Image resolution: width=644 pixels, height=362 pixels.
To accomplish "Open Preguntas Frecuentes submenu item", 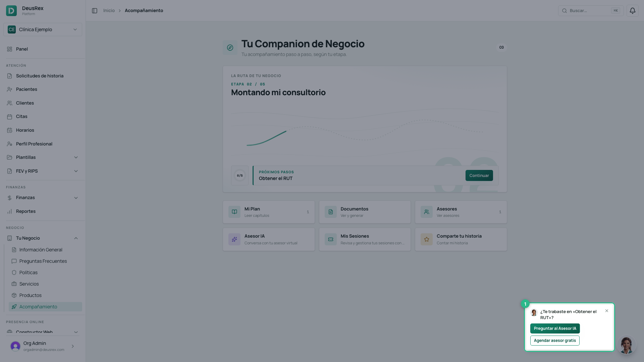I will [45, 261].
